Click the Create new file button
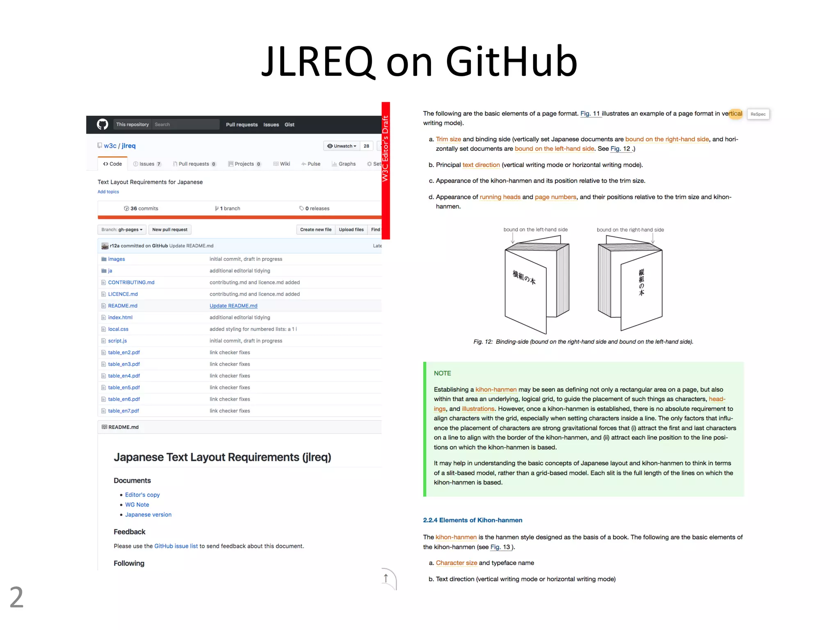Screen dimensions: 840x630 click(315, 230)
